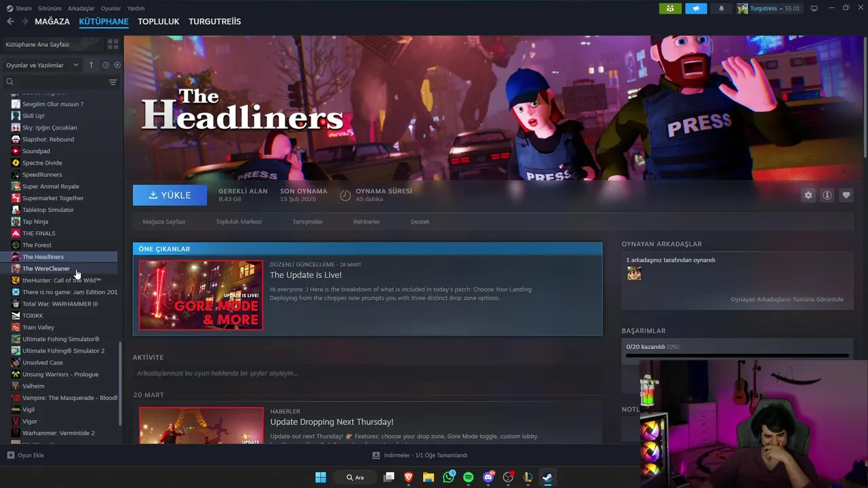Image resolution: width=868 pixels, height=488 pixels.
Task: Click the friend avatar who played
Action: pos(634,273)
